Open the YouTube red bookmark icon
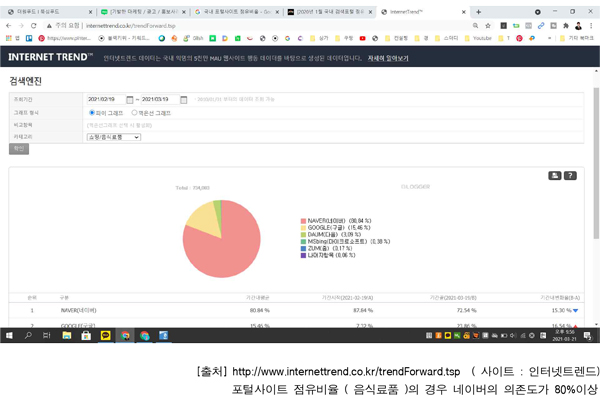This screenshot has height=404, width=600. [362, 38]
